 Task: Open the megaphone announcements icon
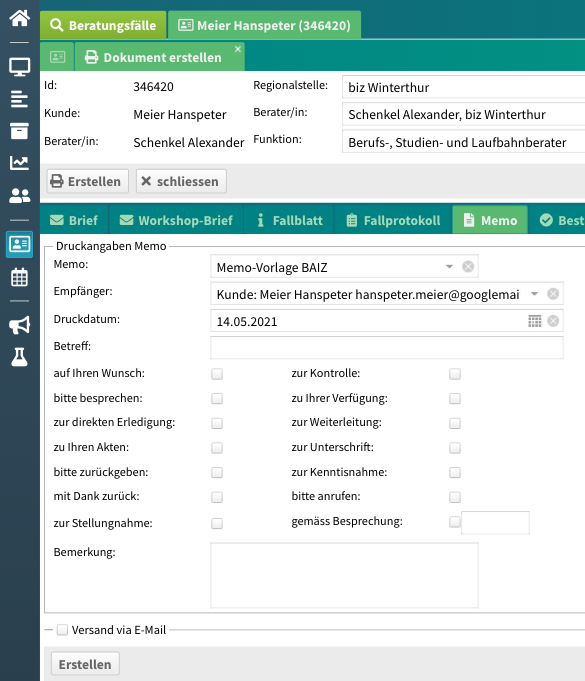(x=20, y=325)
